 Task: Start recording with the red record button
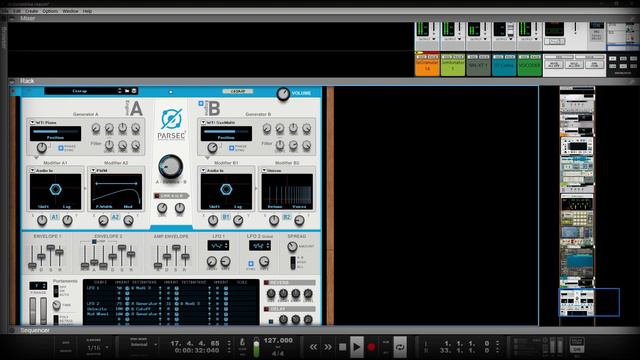click(x=371, y=347)
